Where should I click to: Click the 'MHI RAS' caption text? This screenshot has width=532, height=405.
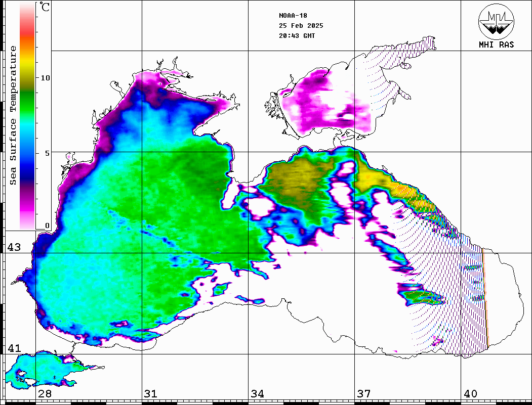[x=497, y=44]
